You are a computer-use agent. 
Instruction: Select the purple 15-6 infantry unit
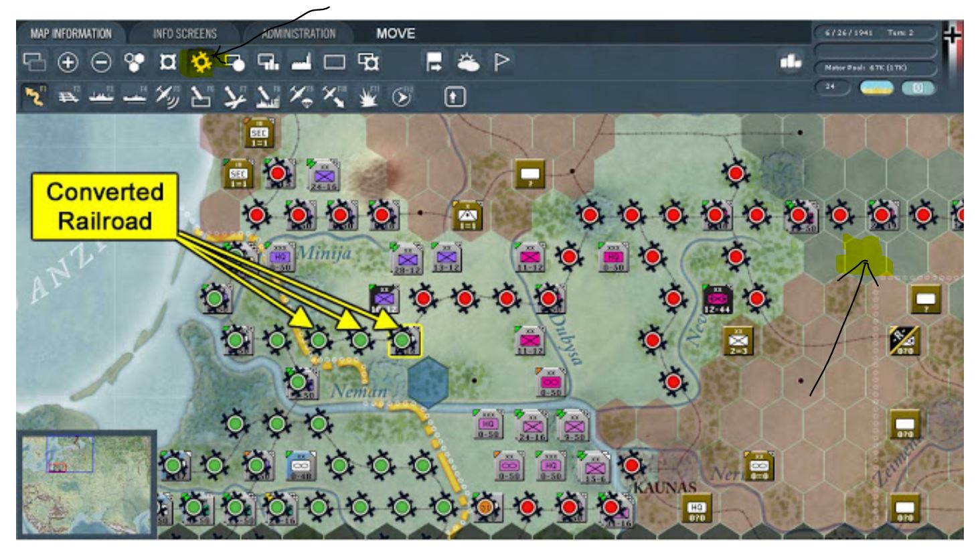[593, 466]
